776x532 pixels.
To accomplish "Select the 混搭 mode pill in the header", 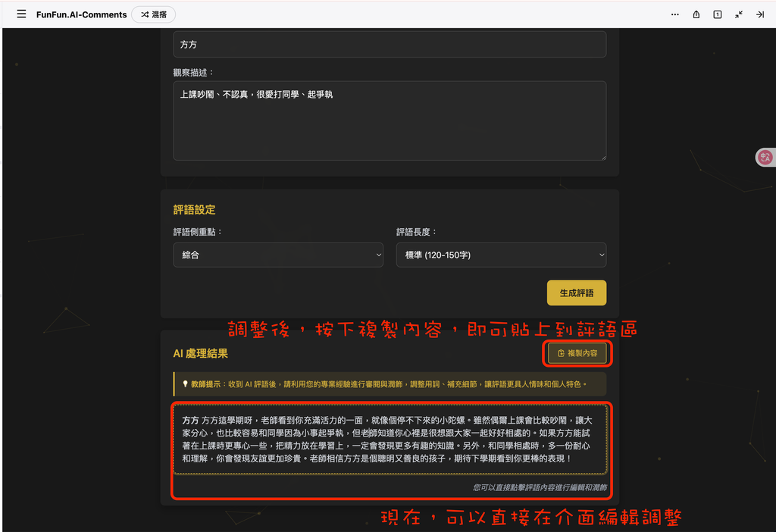I will click(153, 14).
